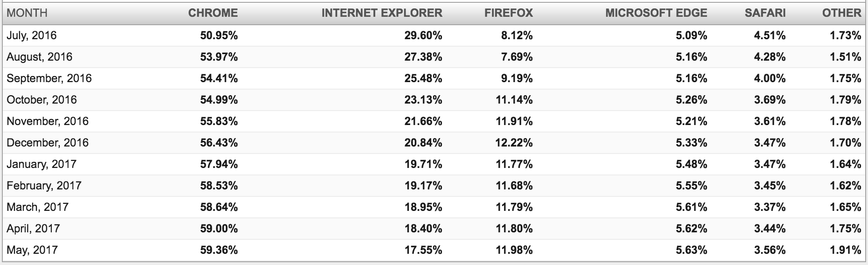
Task: Select Other value 1.65% in March
Action: pyautogui.click(x=846, y=207)
